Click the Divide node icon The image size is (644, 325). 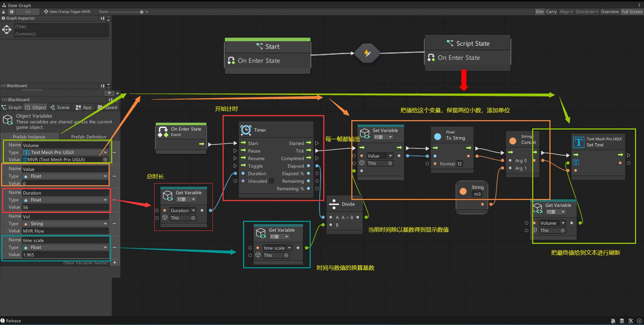click(334, 204)
